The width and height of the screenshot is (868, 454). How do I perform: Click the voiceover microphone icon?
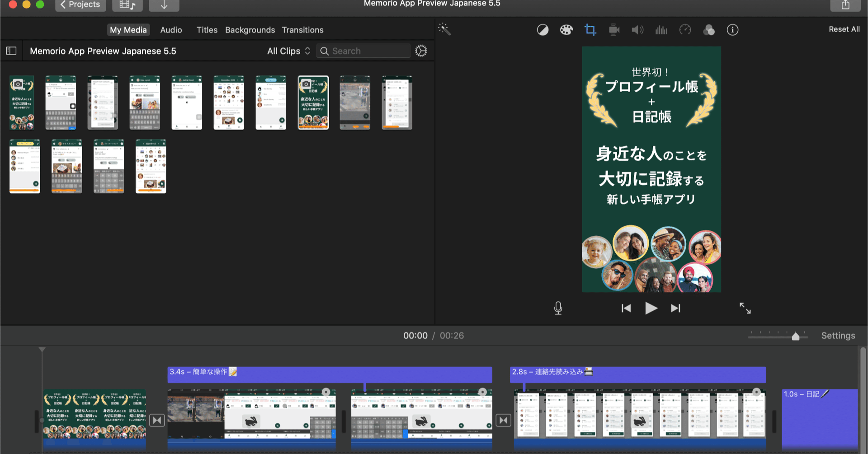pyautogui.click(x=558, y=308)
